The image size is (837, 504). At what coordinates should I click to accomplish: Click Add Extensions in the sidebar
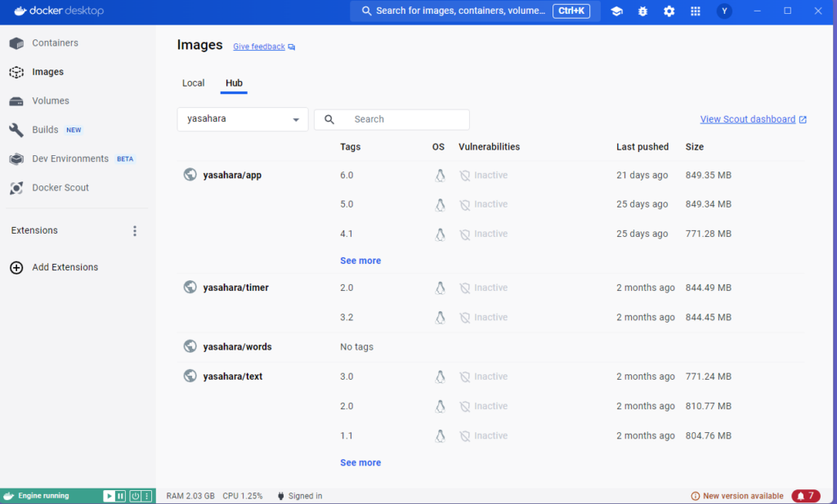coord(65,268)
